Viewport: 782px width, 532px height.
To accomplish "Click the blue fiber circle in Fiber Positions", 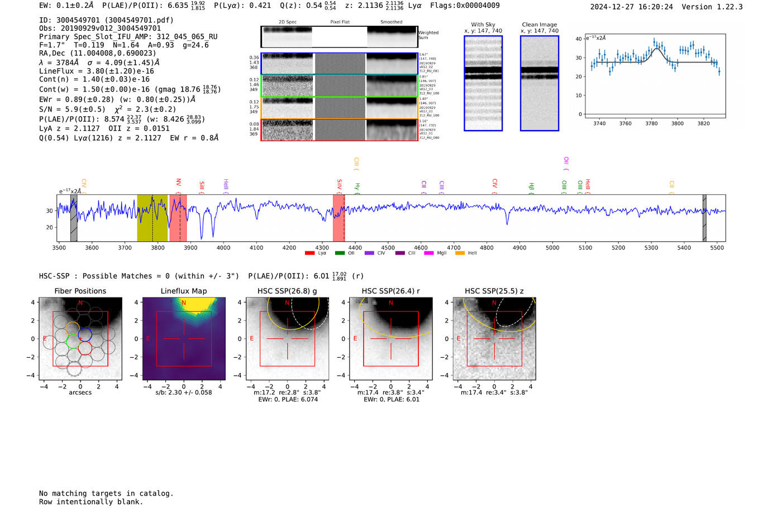I will 85,334.
